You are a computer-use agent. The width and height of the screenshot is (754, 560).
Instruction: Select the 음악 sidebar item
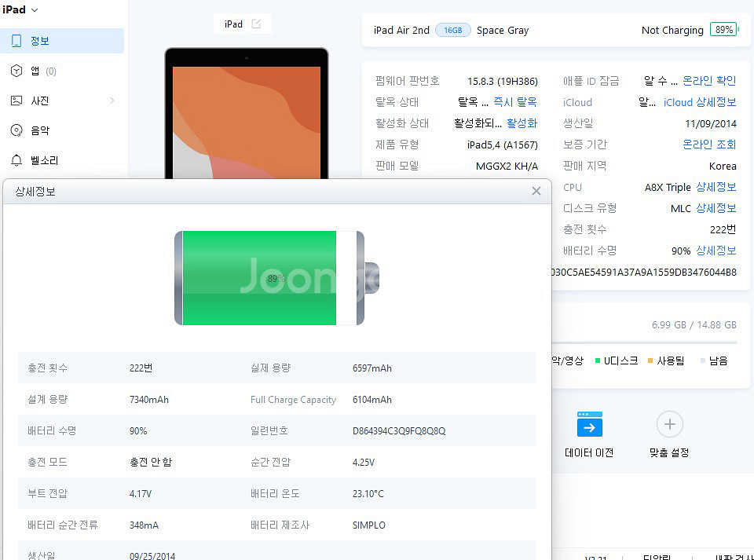coord(39,130)
